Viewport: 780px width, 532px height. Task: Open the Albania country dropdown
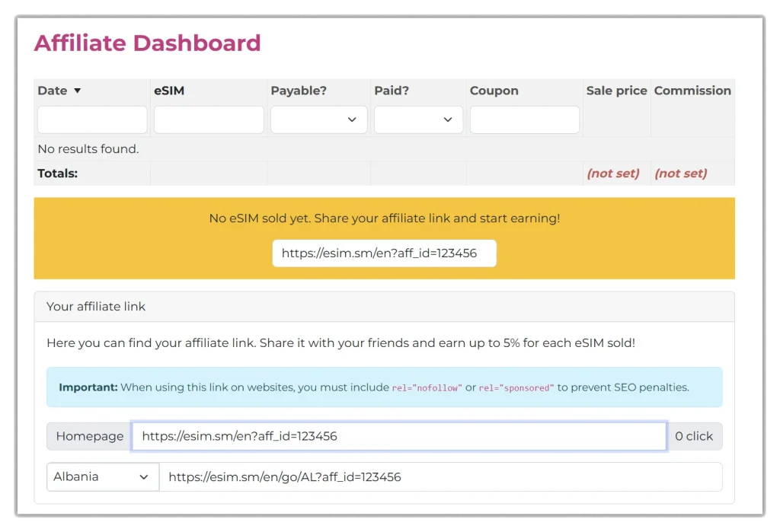coord(103,476)
